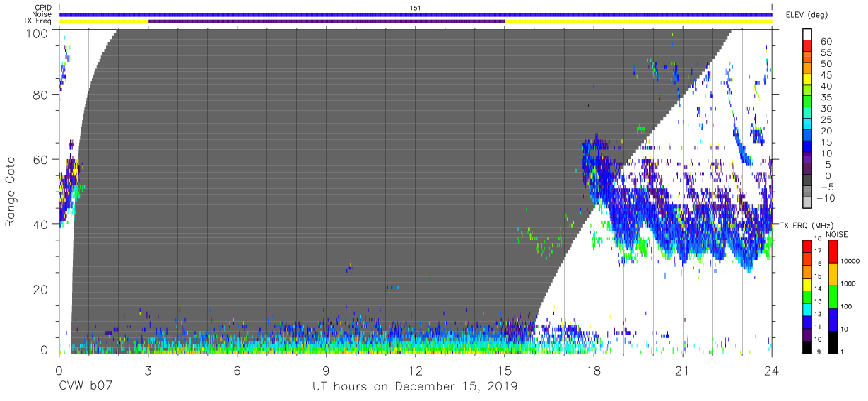
Task: Select the yellow TX FRQ swatch between 14 and 15
Action: (809, 284)
